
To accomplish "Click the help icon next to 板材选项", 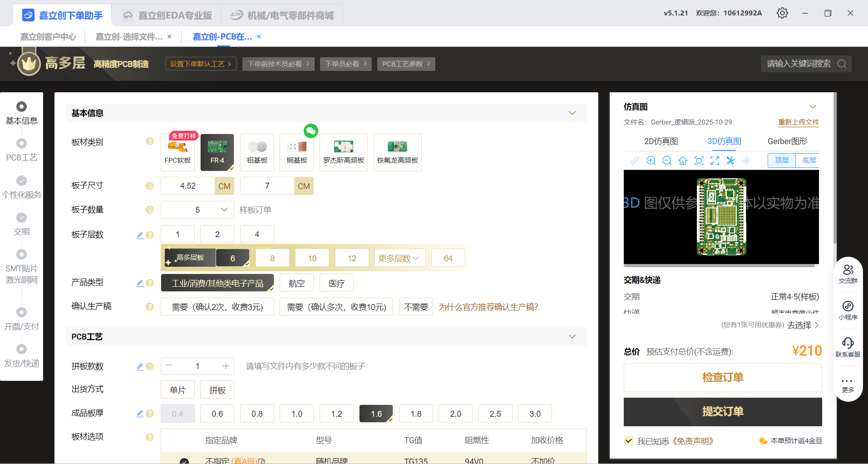I will click(x=150, y=437).
